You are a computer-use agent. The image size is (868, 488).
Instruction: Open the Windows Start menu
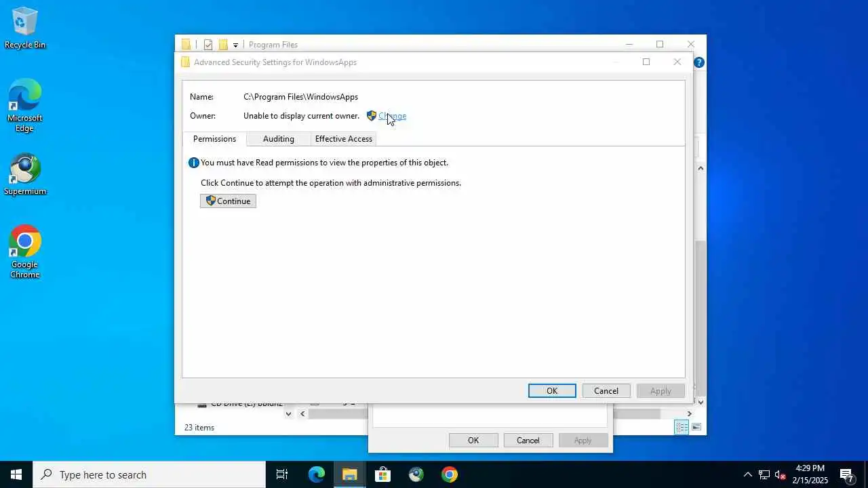tap(16, 474)
